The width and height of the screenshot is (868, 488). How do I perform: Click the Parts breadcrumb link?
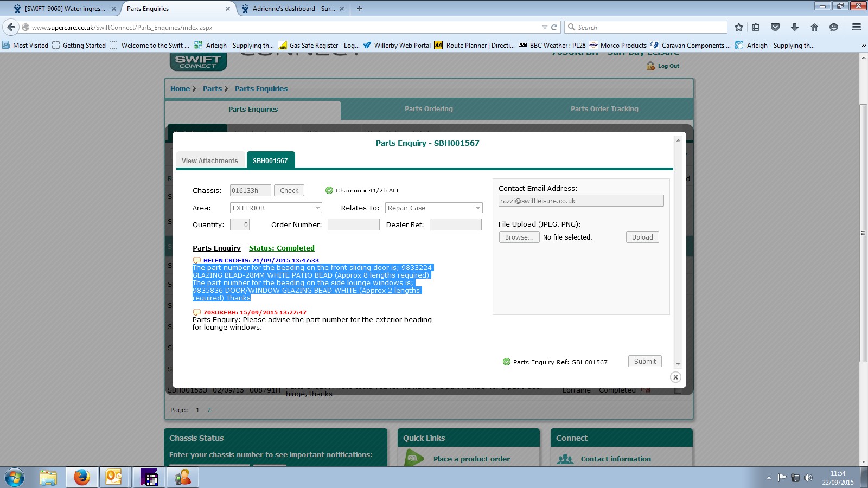pos(212,89)
